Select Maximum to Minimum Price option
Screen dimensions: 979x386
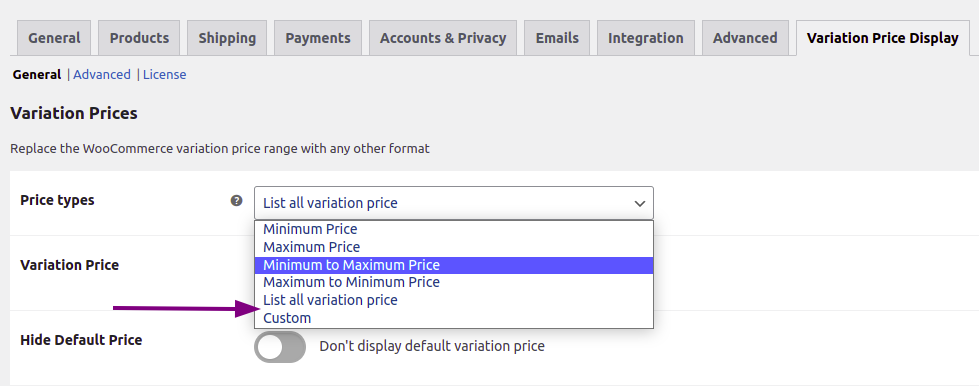pyautogui.click(x=454, y=282)
